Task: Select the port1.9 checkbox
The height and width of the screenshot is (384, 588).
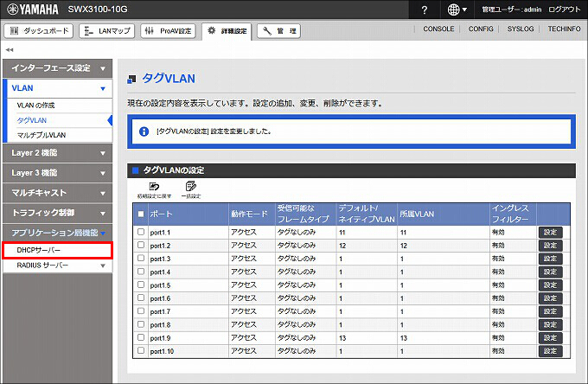Action: point(141,338)
